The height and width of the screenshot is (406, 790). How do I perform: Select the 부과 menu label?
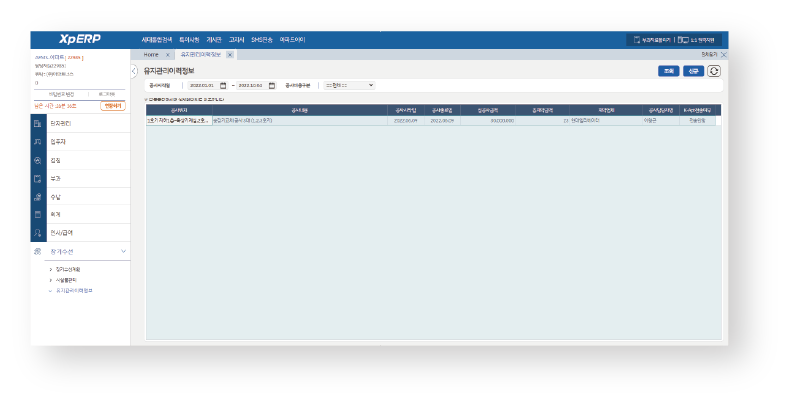(x=55, y=179)
